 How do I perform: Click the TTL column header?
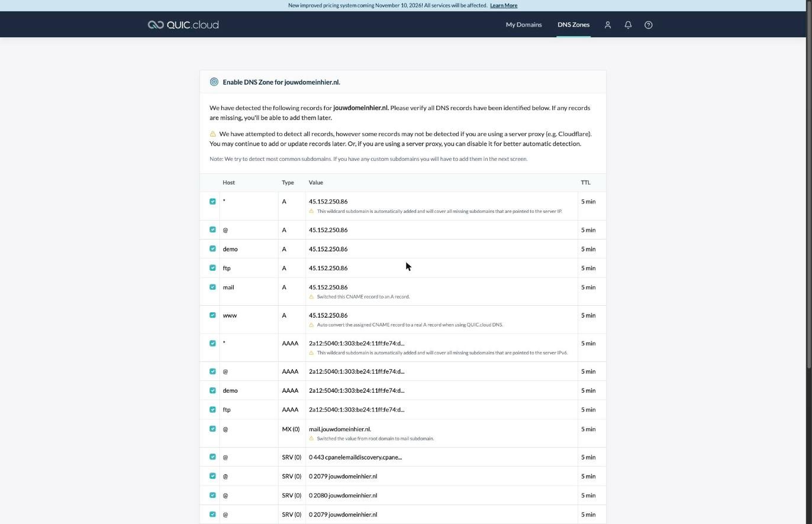pyautogui.click(x=585, y=183)
